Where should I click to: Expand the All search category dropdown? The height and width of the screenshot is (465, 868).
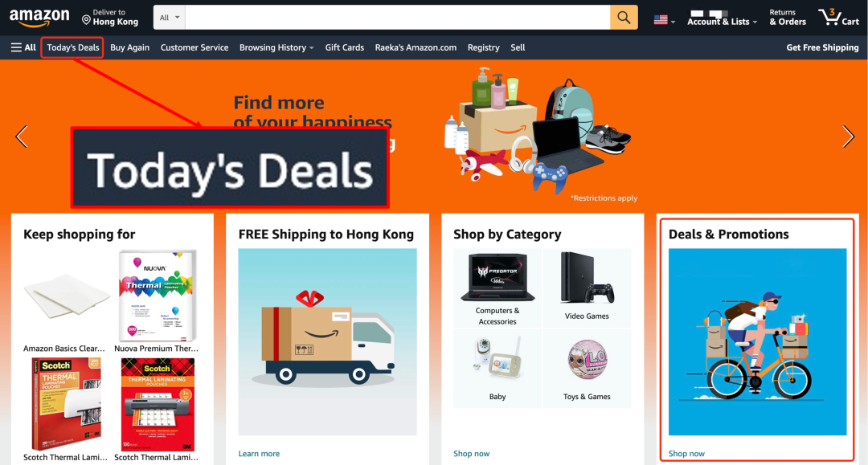pos(170,18)
